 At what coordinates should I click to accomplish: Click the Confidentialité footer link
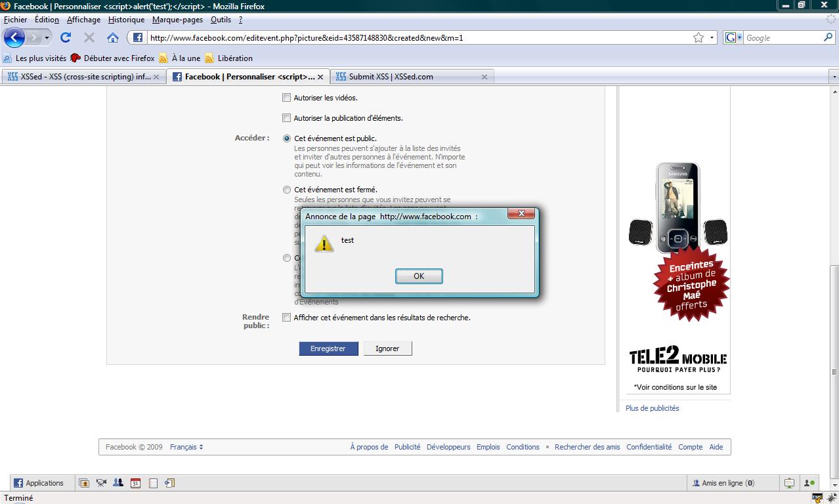649,447
